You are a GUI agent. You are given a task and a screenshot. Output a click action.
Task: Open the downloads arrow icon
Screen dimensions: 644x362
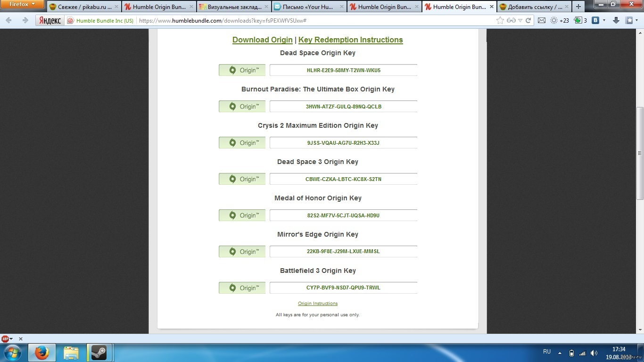point(616,21)
